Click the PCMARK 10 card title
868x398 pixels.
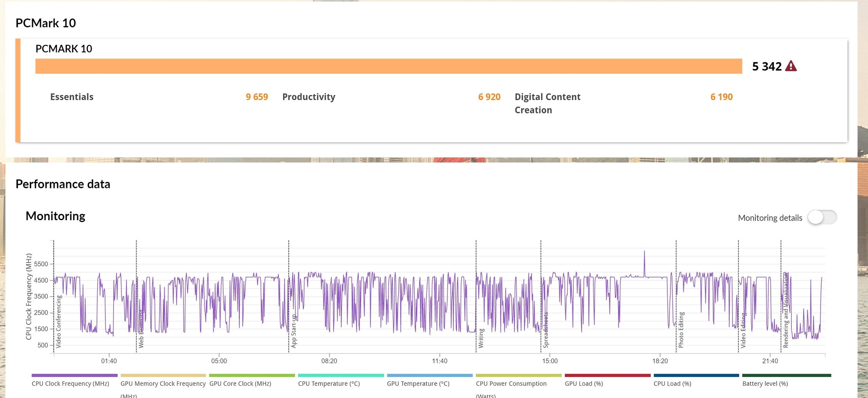[64, 49]
